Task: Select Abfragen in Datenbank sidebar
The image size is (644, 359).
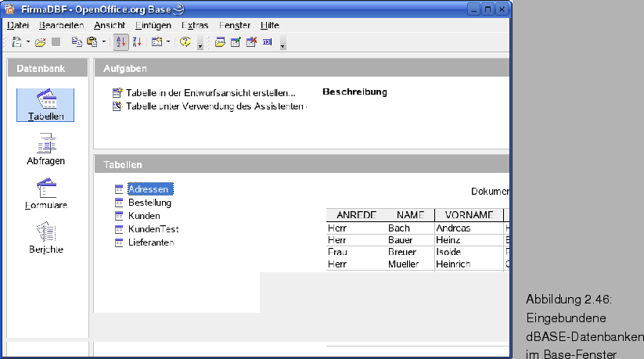Action: click(45, 149)
